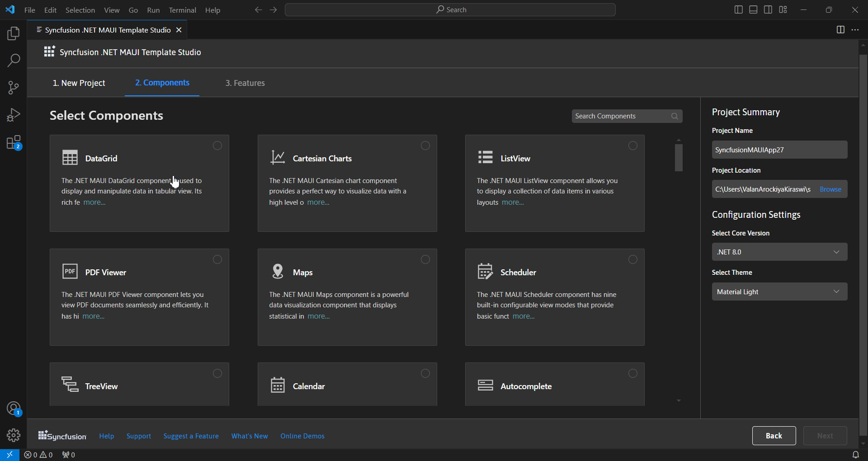This screenshot has width=868, height=461.
Task: Open the Select Core Version dropdown
Action: (x=779, y=252)
